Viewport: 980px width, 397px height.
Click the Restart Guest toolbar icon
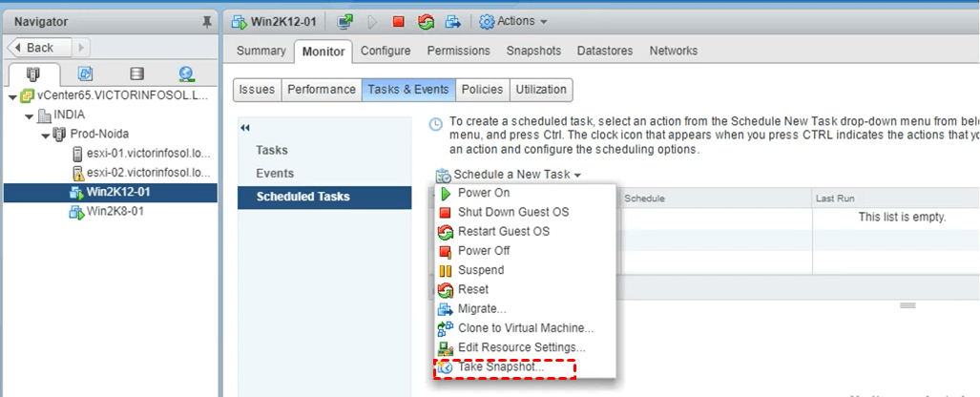[x=426, y=22]
